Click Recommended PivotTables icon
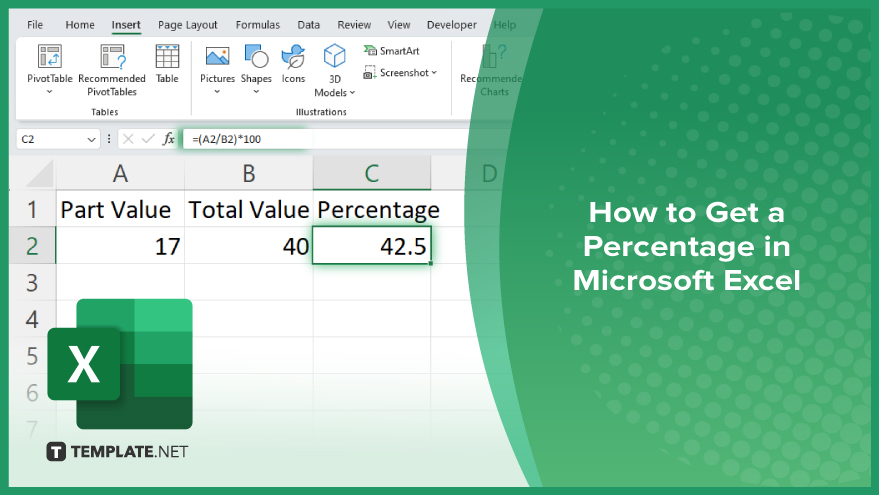 point(112,56)
